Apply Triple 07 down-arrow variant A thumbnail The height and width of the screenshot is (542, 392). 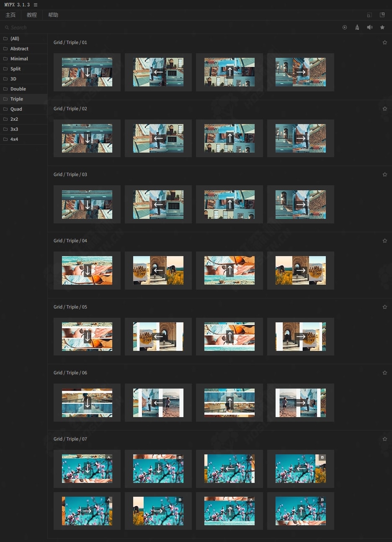tap(87, 469)
